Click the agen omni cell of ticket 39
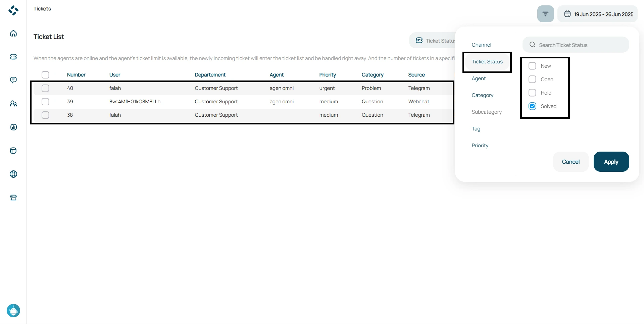Viewport: 644px width, 324px height. click(x=282, y=102)
